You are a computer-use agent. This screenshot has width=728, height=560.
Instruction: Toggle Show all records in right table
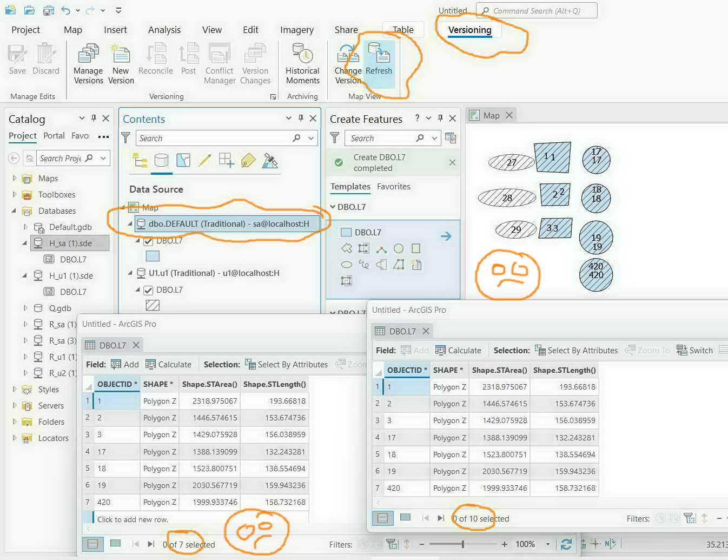tap(382, 518)
